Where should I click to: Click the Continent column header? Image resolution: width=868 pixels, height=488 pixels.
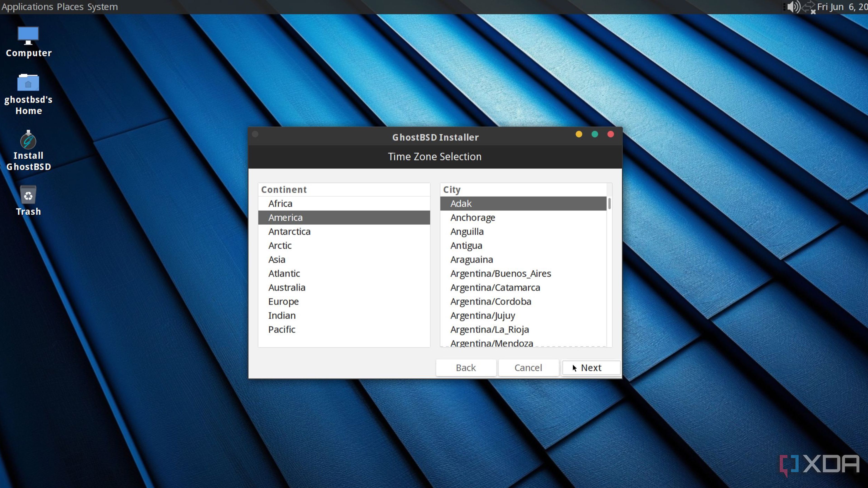point(284,190)
